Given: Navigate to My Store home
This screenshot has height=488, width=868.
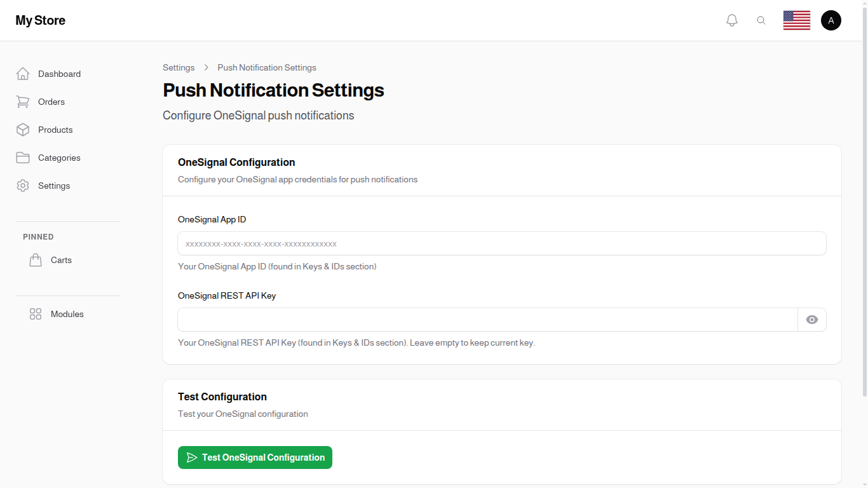Looking at the screenshot, I should [40, 20].
